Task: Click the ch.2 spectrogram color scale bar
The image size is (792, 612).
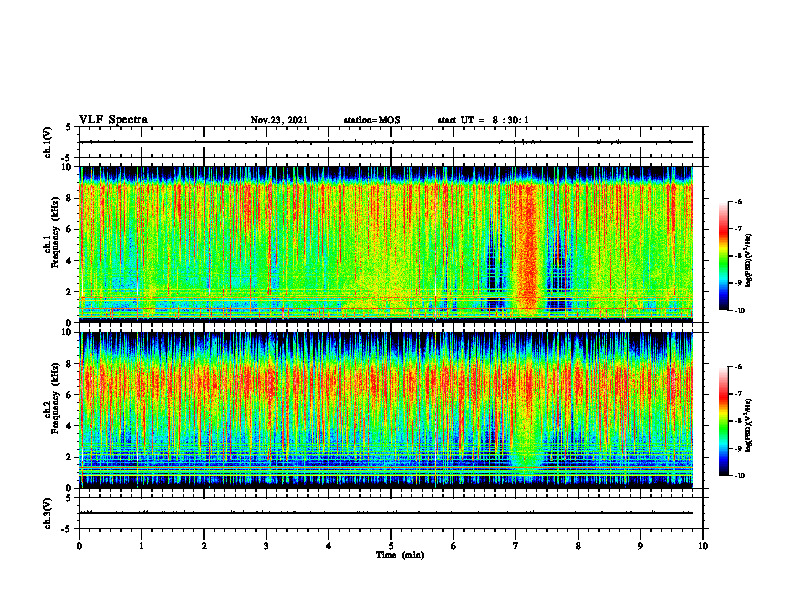Action: (723, 421)
